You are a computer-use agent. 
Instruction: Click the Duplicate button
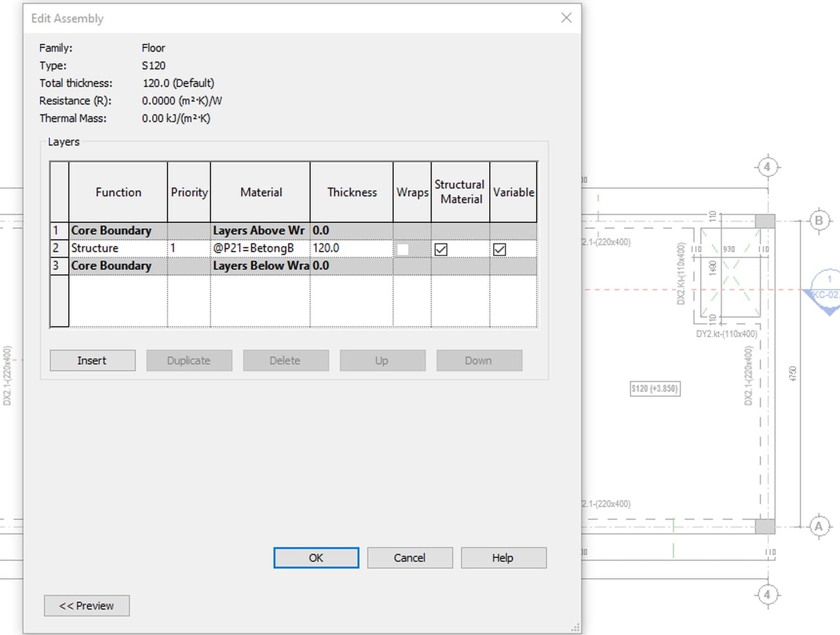click(x=189, y=360)
